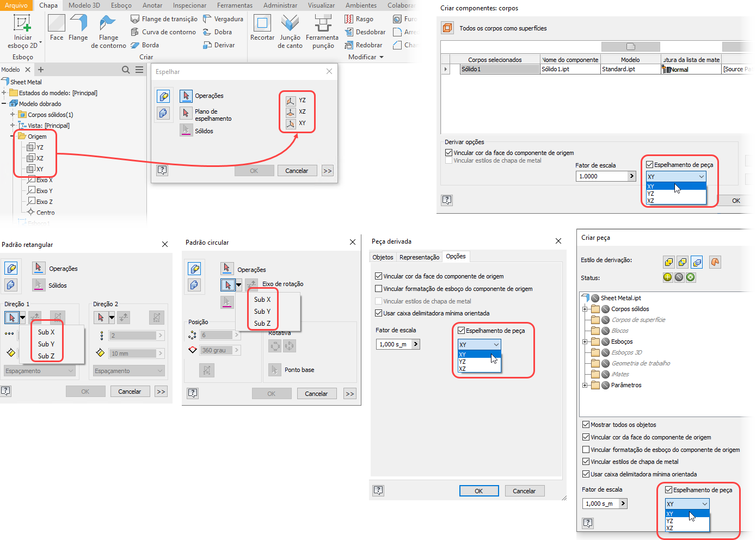Collapse the Modelo dobrado tree node

(4, 104)
